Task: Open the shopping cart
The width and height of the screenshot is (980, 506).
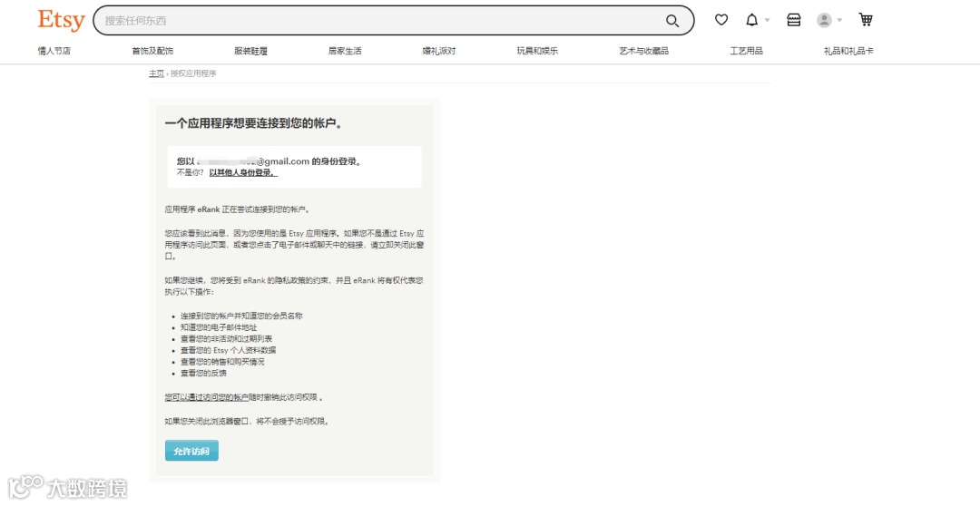Action: [x=866, y=20]
